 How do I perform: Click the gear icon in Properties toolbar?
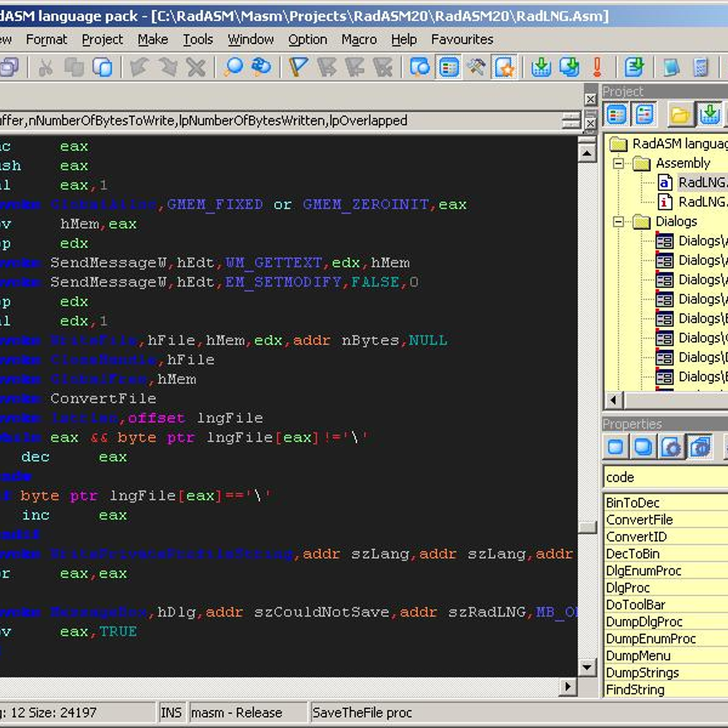[671, 448]
